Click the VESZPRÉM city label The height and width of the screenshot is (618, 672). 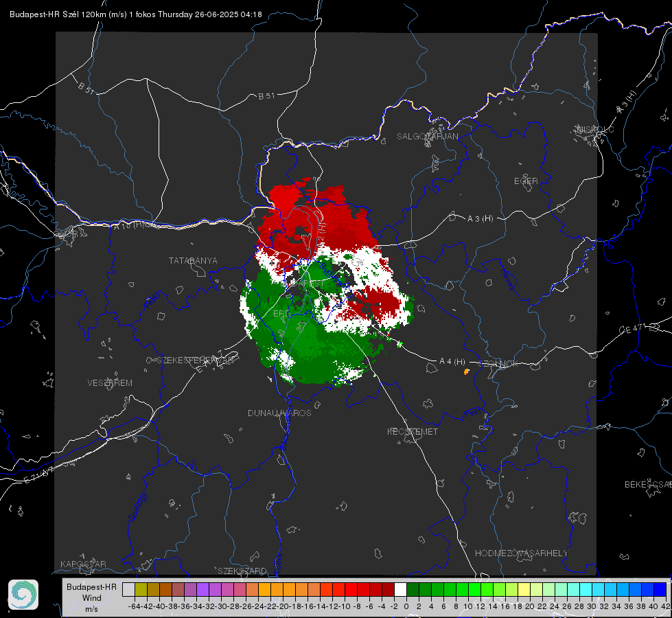[x=110, y=383]
